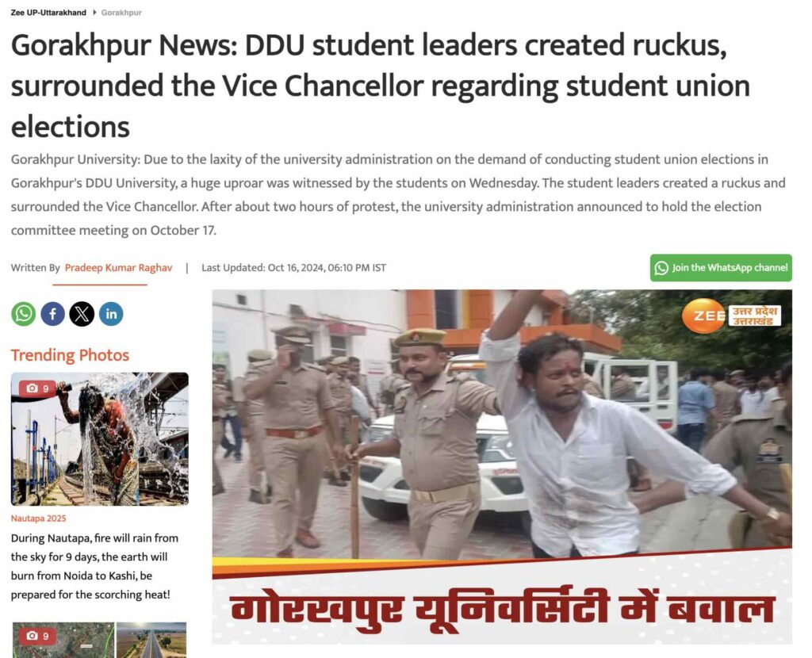Viewport: 812px width, 658px height.
Task: Read the Nautapa scorching heat story
Action: pos(94,566)
